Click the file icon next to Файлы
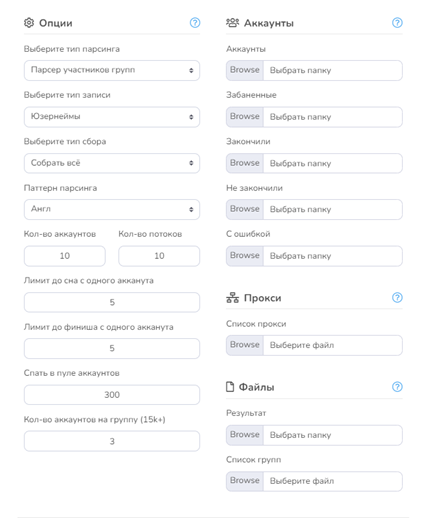426x518 pixels. tap(230, 387)
